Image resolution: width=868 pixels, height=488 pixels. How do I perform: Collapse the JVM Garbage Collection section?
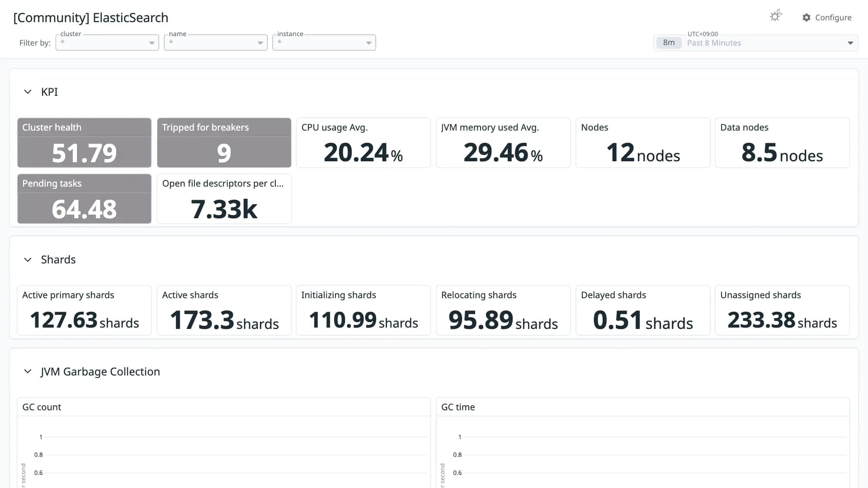point(28,371)
